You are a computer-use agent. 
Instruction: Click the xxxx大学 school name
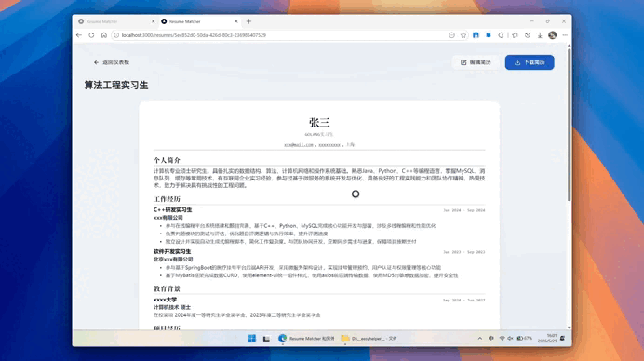(165, 300)
